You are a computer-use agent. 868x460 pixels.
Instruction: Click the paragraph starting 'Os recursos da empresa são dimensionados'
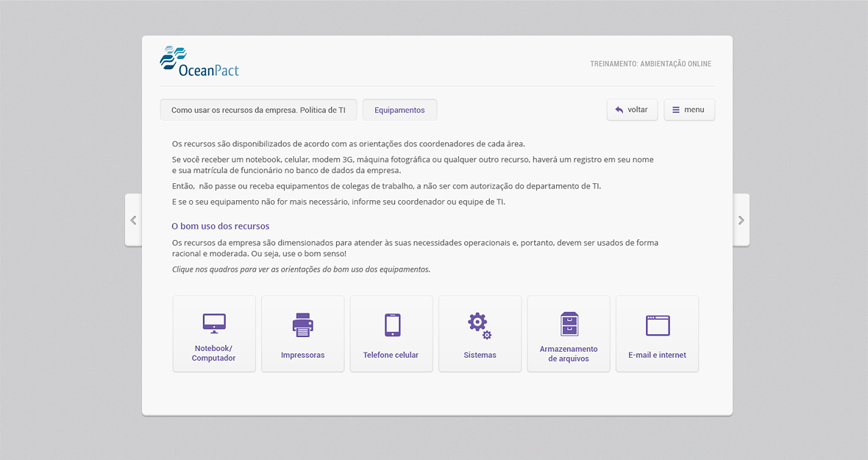415,248
